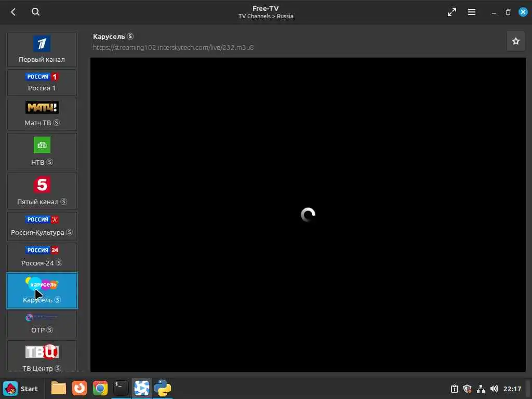Add Карусель to favorites with star button
The image size is (532, 399).
click(516, 41)
